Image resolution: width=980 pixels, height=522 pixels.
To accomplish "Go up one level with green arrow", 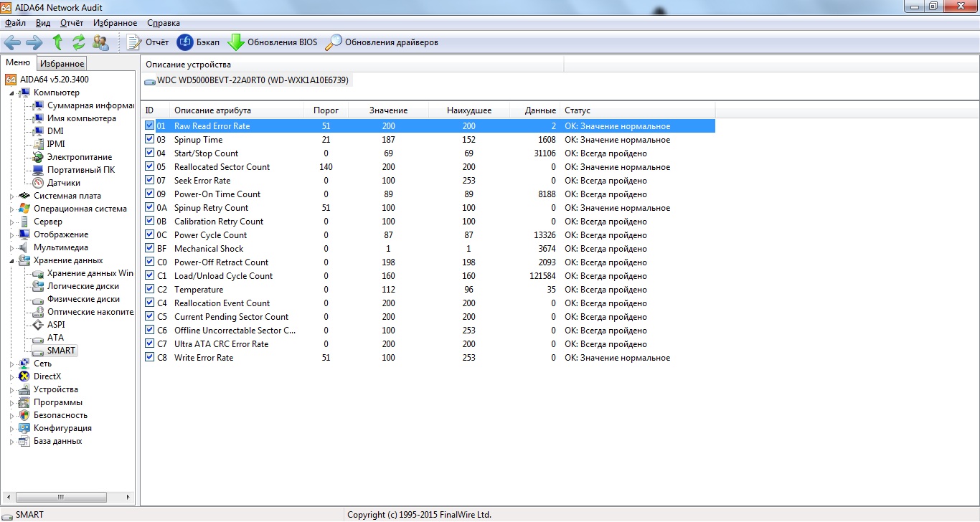I will click(x=57, y=42).
